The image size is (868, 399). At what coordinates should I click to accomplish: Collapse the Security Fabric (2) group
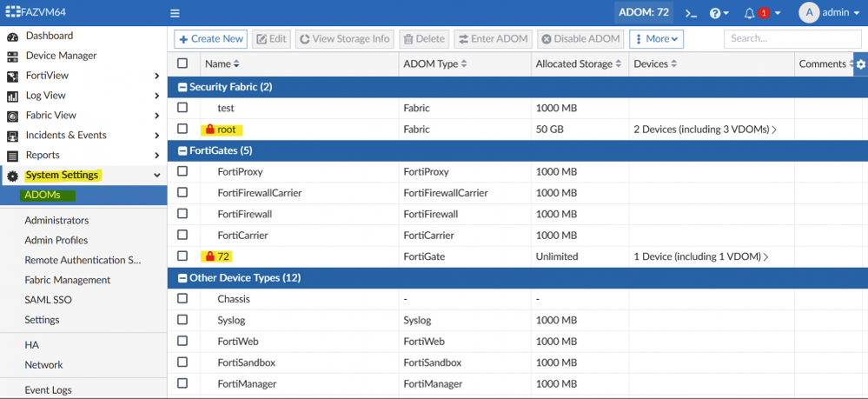point(182,88)
